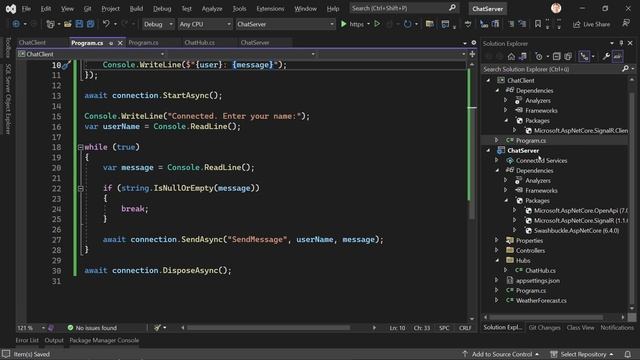Click the editor horizontal scrollbar

(x=268, y=327)
